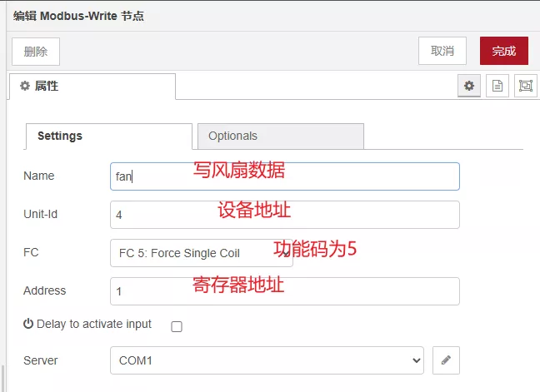Switch to the Optionals tab
Image resolution: width=540 pixels, height=392 pixels.
point(280,136)
